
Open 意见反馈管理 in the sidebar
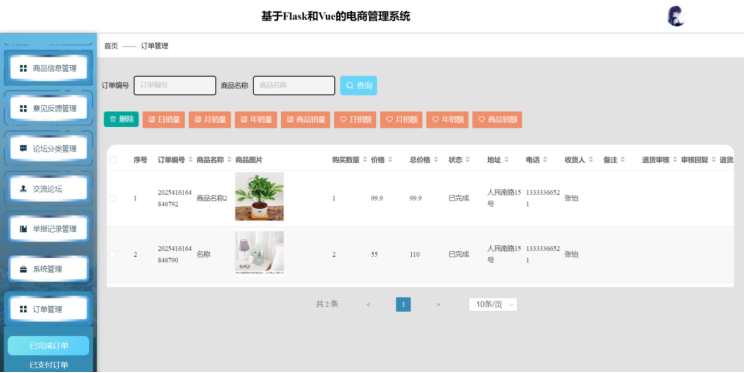click(x=48, y=109)
